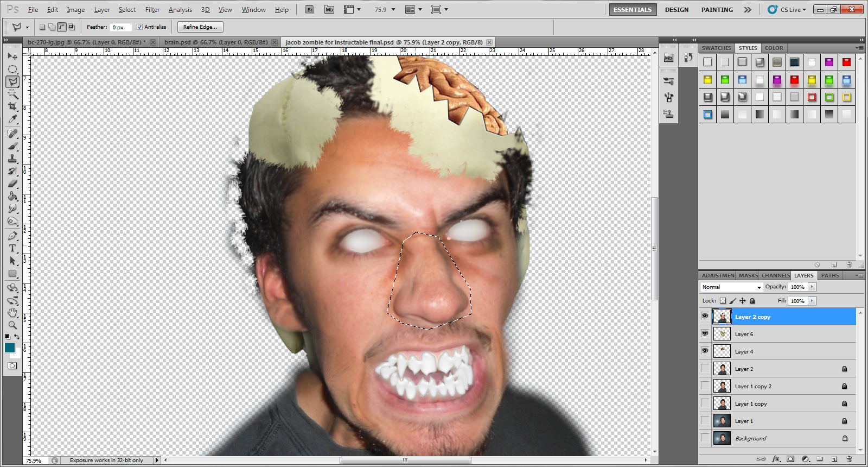Select the Hand tool

(x=12, y=313)
